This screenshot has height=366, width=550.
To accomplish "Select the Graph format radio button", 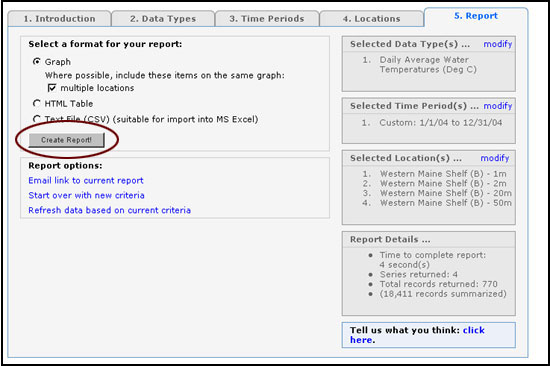I will tap(36, 62).
